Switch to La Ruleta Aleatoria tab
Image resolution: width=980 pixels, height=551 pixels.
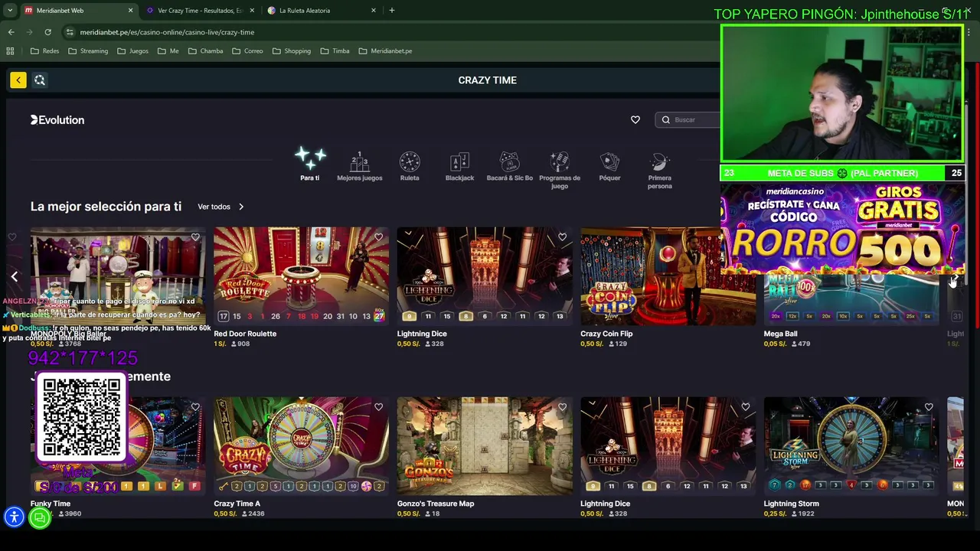click(x=322, y=11)
